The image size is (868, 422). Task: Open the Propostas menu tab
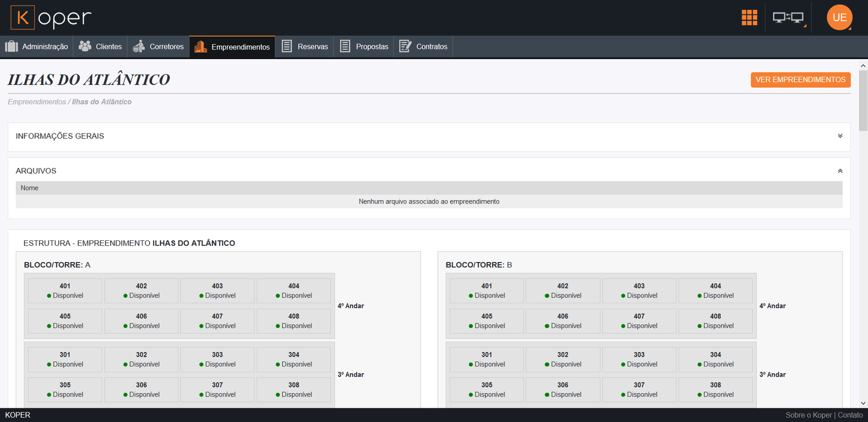(x=364, y=47)
